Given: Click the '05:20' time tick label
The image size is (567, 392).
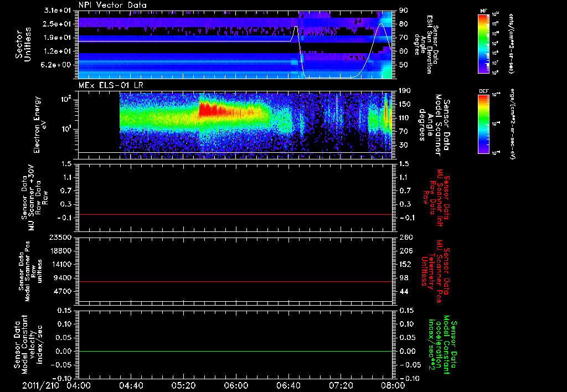Looking at the screenshot, I should pos(183,385).
